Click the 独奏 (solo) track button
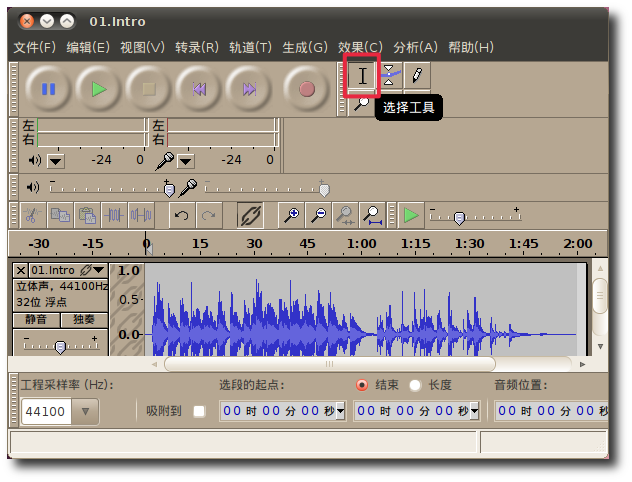The width and height of the screenshot is (632, 482). [x=84, y=320]
